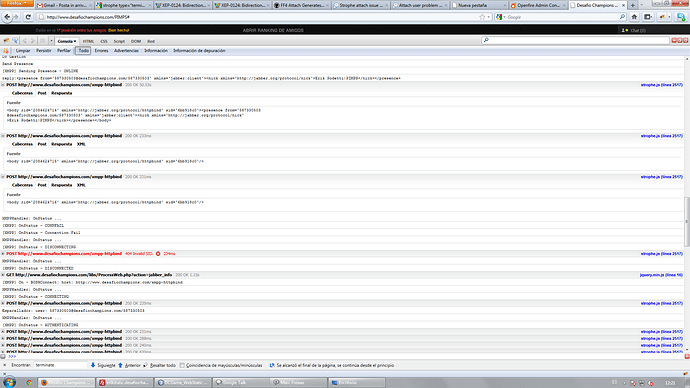Viewport: 690px width, 388px height.
Task: Open the Firebug bug icon menu
Action: [x=6, y=41]
